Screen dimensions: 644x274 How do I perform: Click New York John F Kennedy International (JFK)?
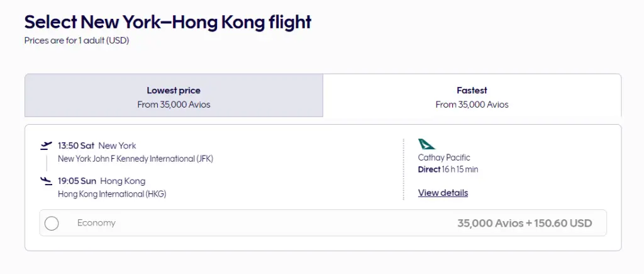click(135, 159)
